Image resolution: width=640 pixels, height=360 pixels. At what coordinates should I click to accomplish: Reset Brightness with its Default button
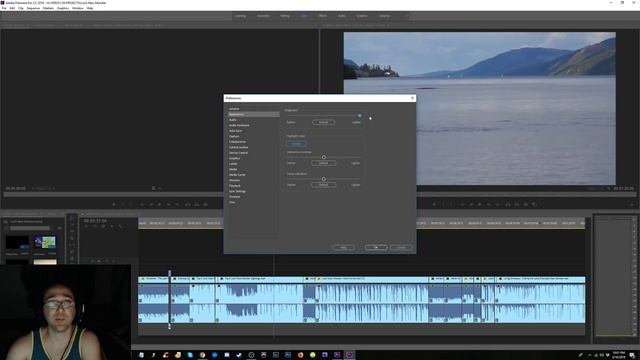coord(324,122)
